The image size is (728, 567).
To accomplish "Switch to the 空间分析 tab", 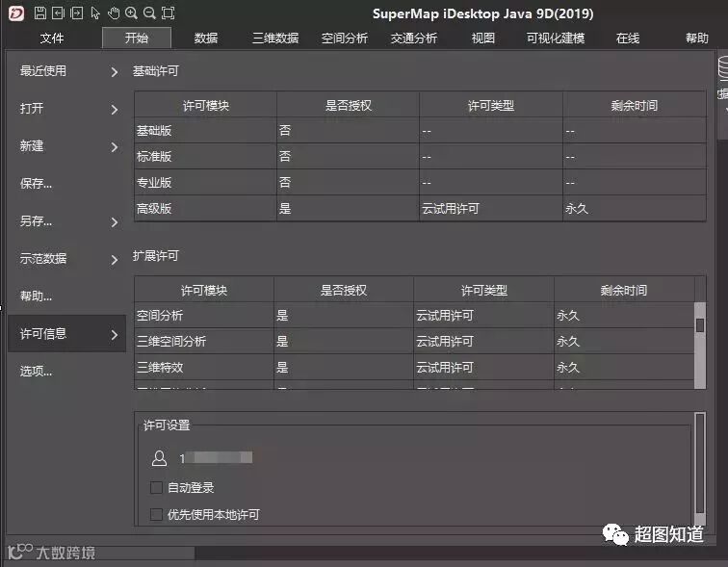I will click(x=345, y=39).
